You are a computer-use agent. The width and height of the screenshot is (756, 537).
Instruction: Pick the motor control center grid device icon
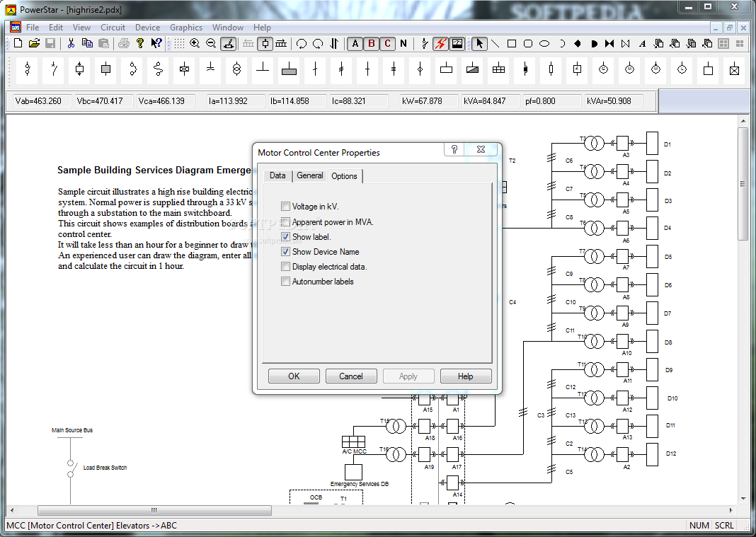click(498, 69)
